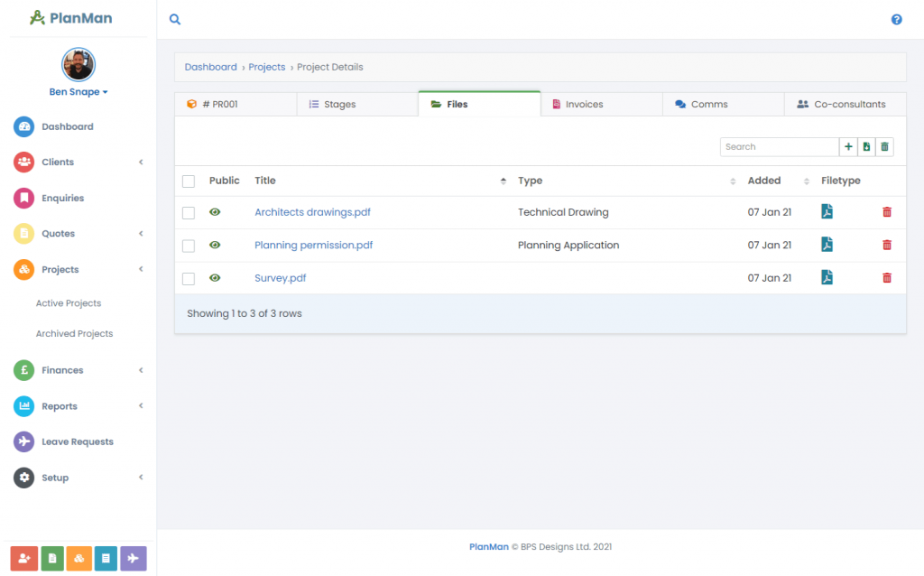Click the Projects sidebar icon
This screenshot has height=576, width=924.
(x=24, y=269)
